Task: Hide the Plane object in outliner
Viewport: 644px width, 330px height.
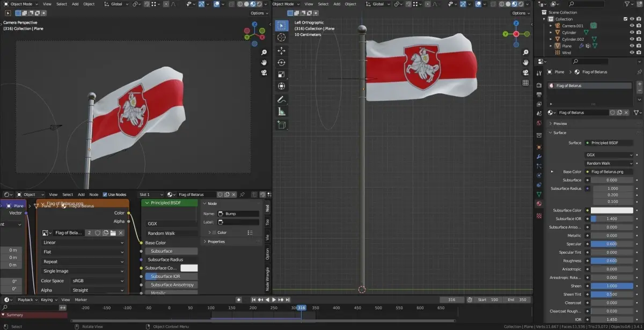Action: pos(632,46)
